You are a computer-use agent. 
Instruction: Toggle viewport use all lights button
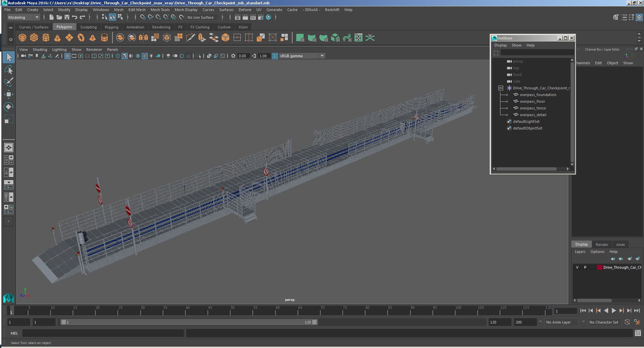(151, 56)
